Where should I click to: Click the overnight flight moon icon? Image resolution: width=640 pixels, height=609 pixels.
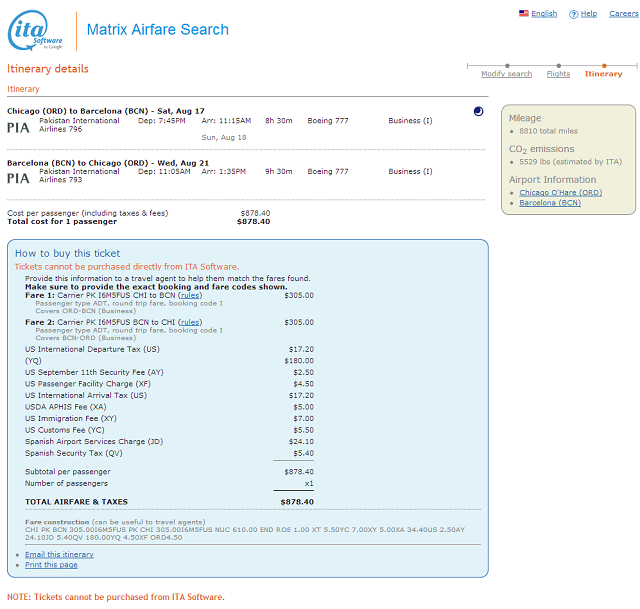(478, 111)
